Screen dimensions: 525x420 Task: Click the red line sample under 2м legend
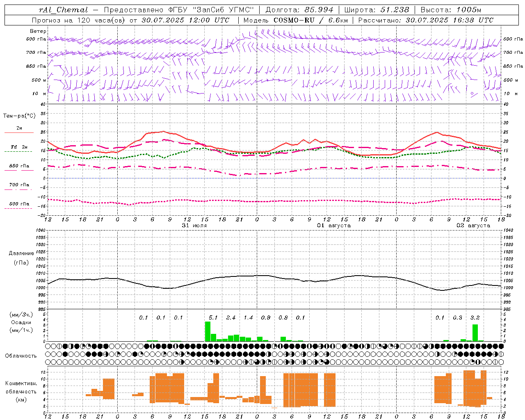point(19,133)
